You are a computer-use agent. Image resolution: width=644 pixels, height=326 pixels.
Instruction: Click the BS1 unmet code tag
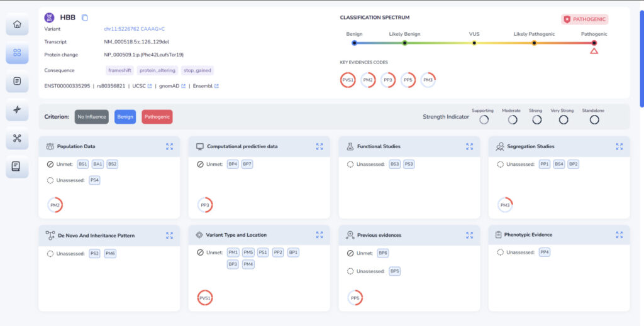pos(82,164)
